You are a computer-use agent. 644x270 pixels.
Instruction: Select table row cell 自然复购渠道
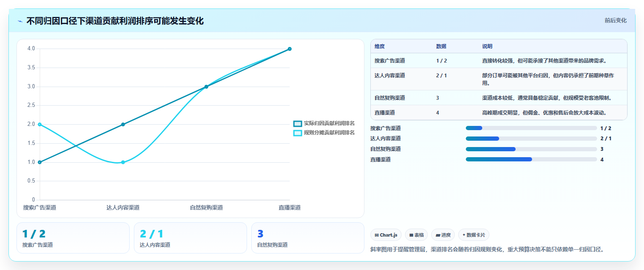(390, 98)
